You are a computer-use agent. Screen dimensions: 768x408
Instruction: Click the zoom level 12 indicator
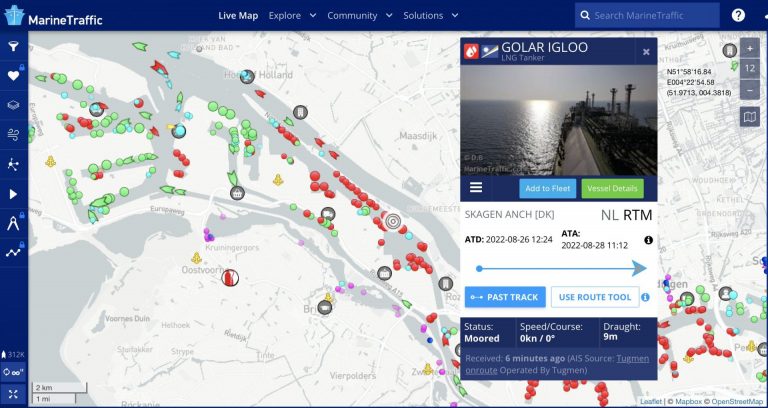coord(749,69)
